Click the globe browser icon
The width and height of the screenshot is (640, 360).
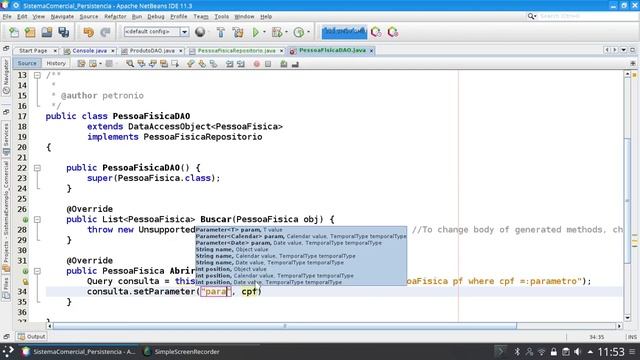pyautogui.click(x=200, y=32)
